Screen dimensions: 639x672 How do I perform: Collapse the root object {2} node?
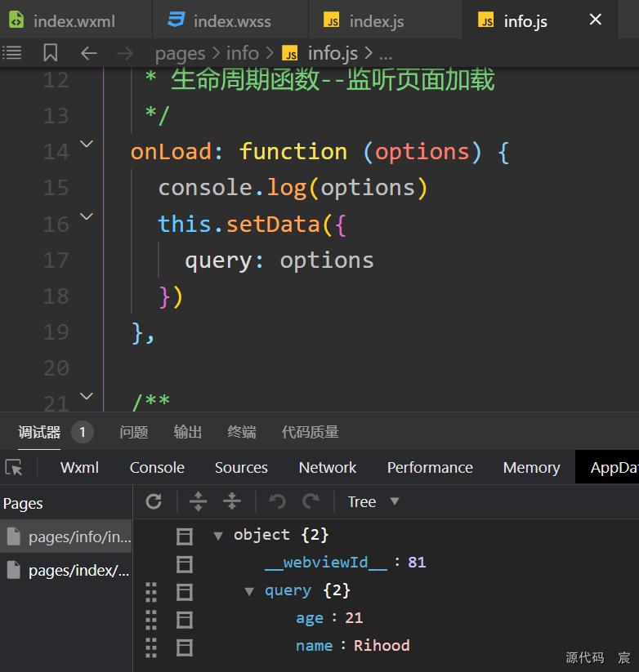pyautogui.click(x=218, y=536)
